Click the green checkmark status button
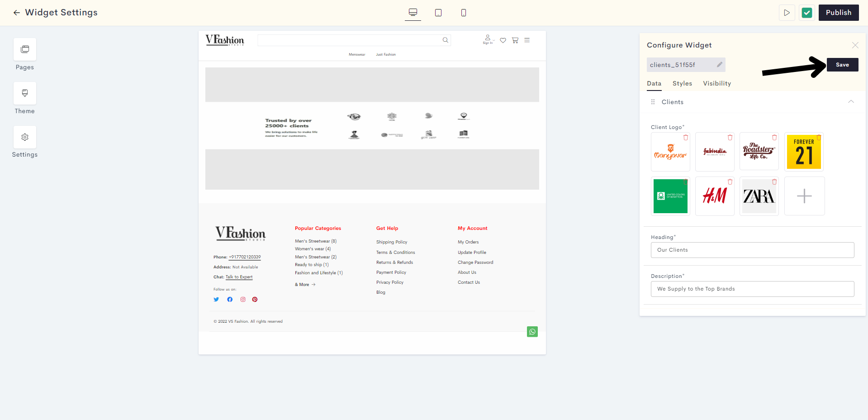 tap(807, 13)
